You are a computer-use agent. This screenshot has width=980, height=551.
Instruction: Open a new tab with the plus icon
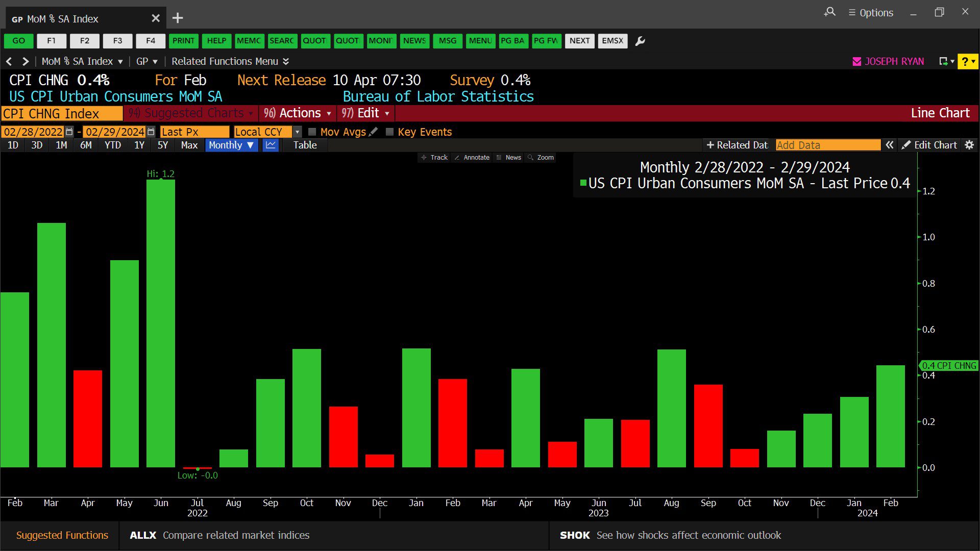(178, 18)
